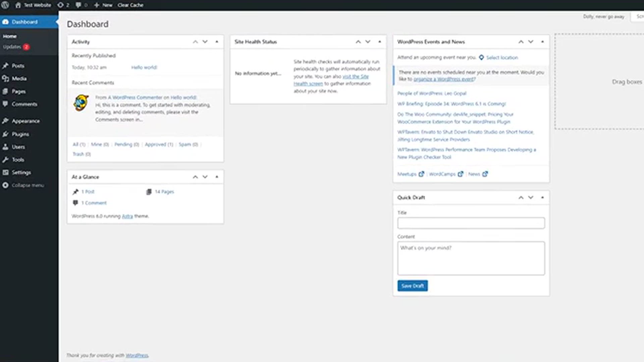
Task: Click the external link icon next to News
Action: (x=485, y=174)
